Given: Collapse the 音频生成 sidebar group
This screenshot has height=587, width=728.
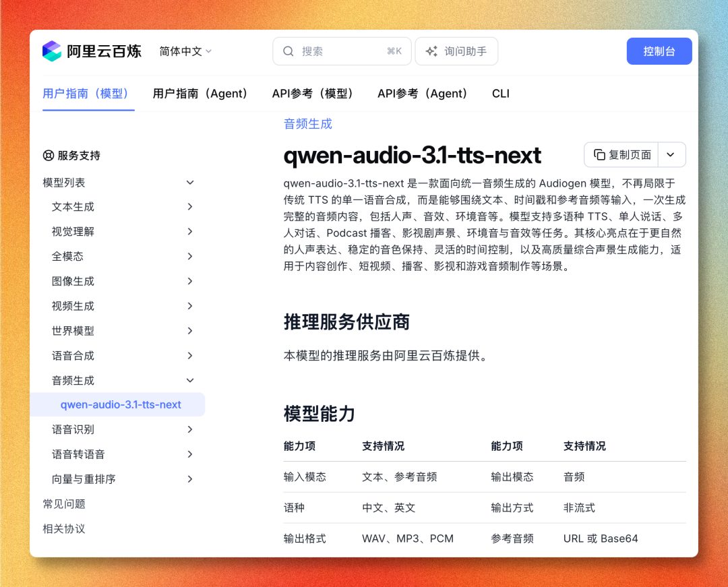Looking at the screenshot, I should click(190, 381).
